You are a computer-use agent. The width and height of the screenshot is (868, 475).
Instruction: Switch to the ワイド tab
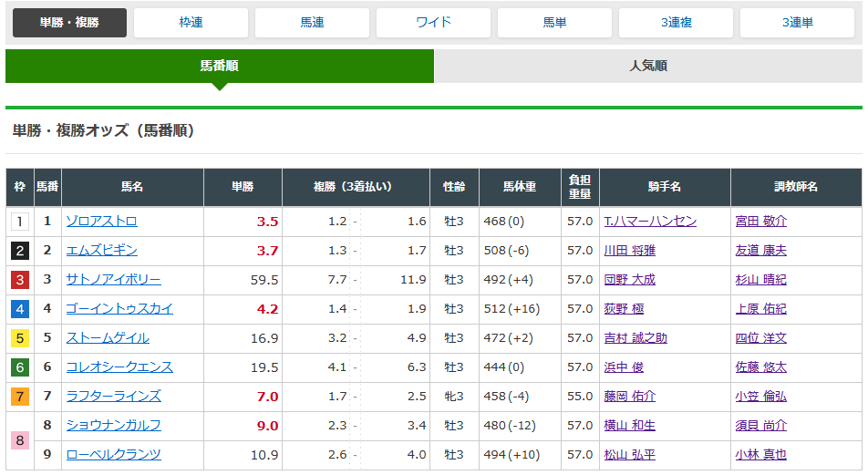pyautogui.click(x=433, y=23)
